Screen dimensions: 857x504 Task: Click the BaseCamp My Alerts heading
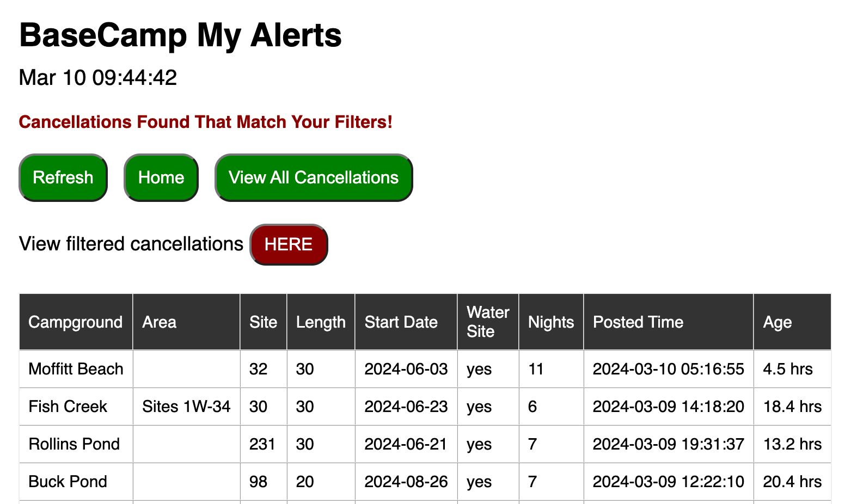click(181, 35)
